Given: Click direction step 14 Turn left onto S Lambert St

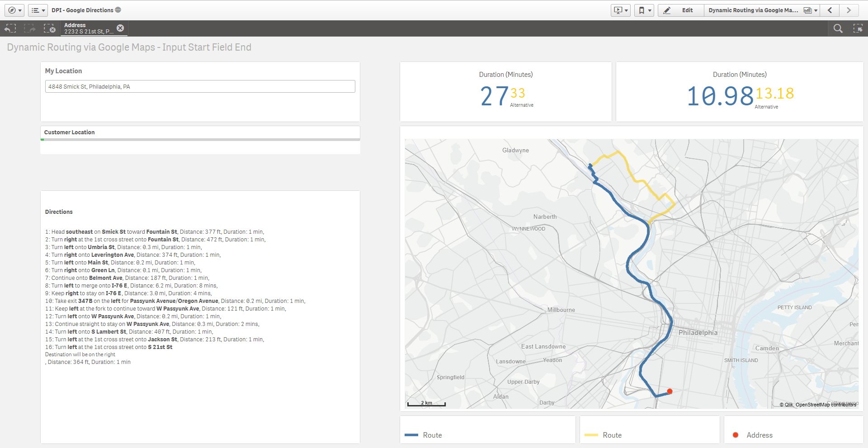Looking at the screenshot, I should pos(129,332).
